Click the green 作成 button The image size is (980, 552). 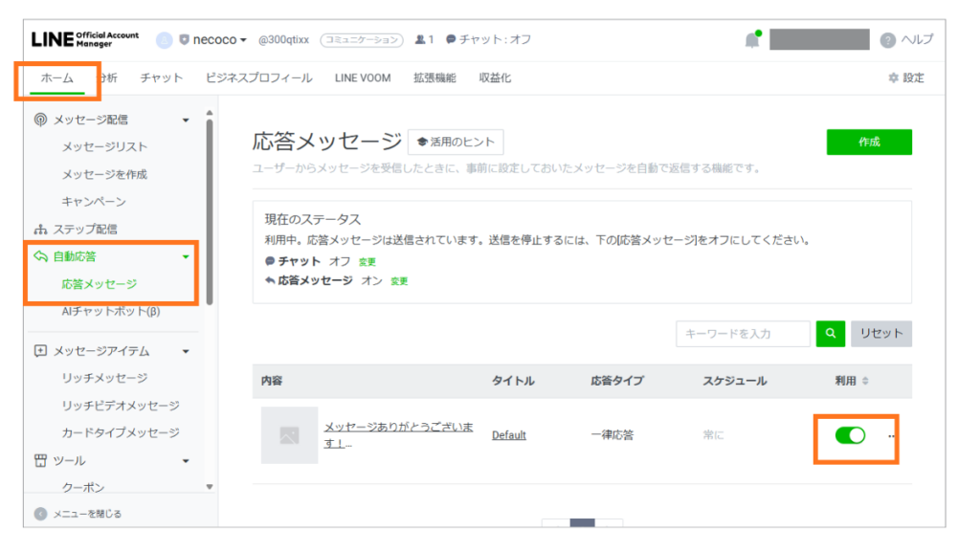(868, 143)
